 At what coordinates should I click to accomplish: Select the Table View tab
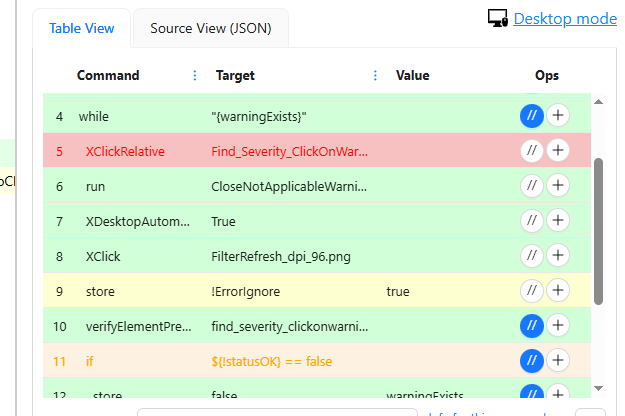click(x=82, y=28)
